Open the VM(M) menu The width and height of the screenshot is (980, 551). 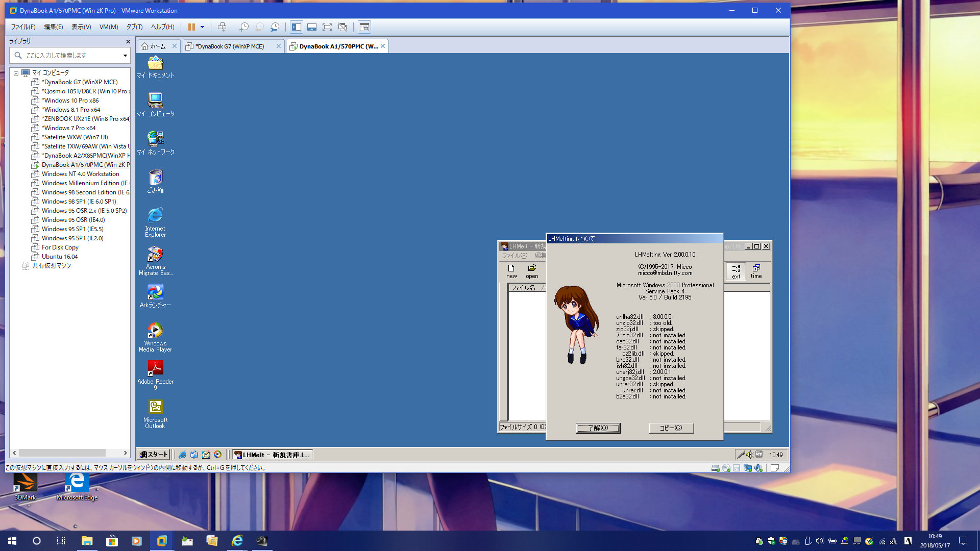[109, 27]
